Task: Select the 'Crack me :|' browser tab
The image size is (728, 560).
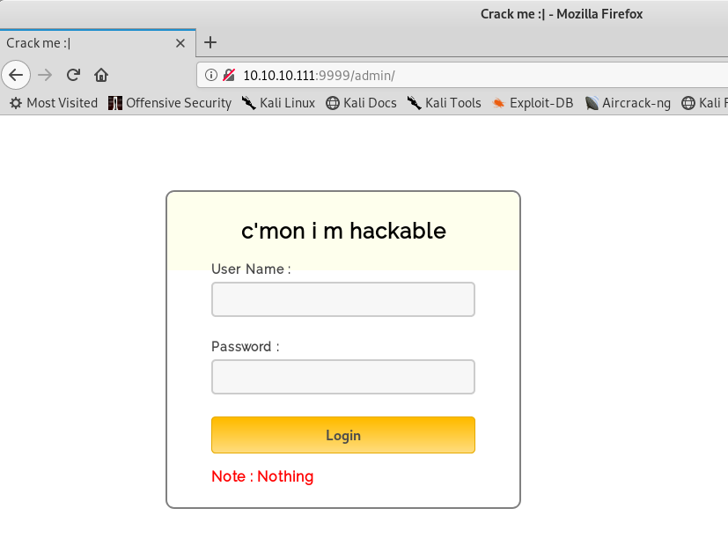Action: click(x=88, y=43)
